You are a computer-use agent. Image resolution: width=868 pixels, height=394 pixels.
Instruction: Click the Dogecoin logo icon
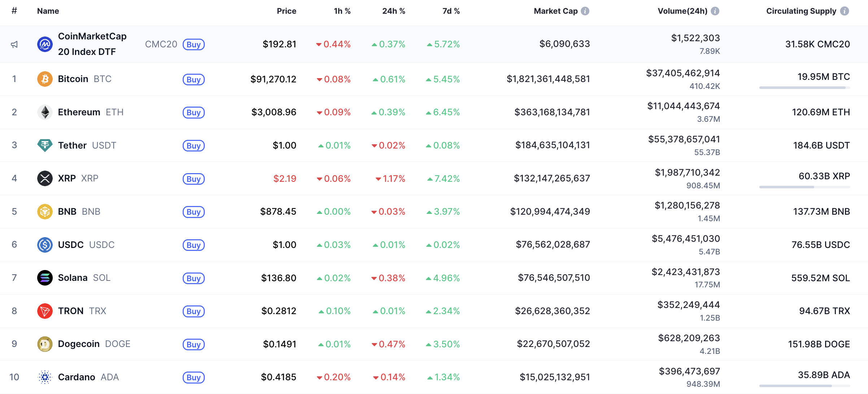point(45,344)
